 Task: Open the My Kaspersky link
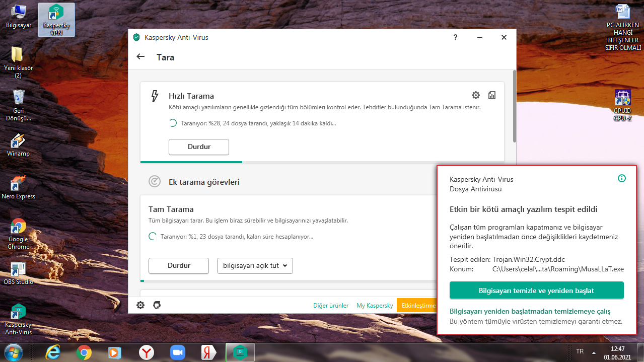375,306
